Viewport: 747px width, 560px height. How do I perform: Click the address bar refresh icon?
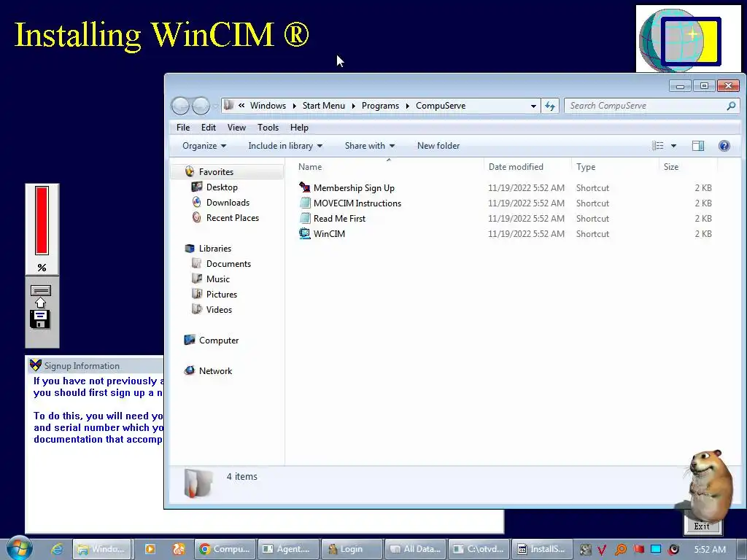pyautogui.click(x=550, y=106)
